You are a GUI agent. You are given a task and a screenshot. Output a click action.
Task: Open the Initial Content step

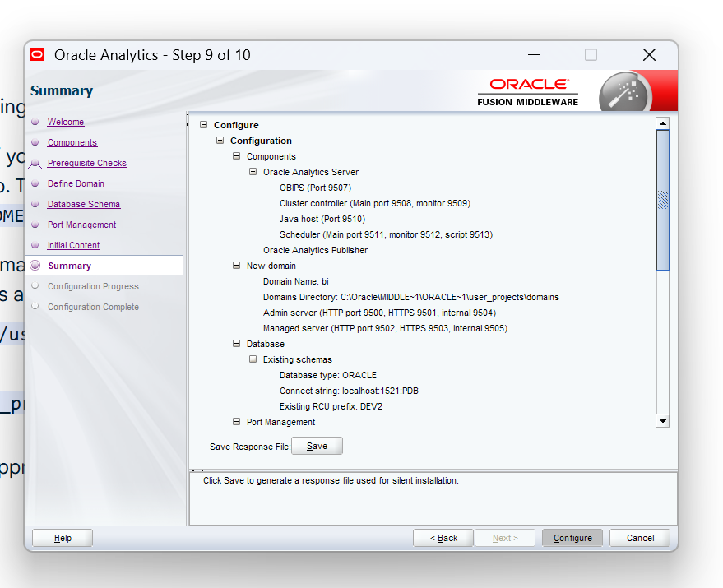click(73, 245)
